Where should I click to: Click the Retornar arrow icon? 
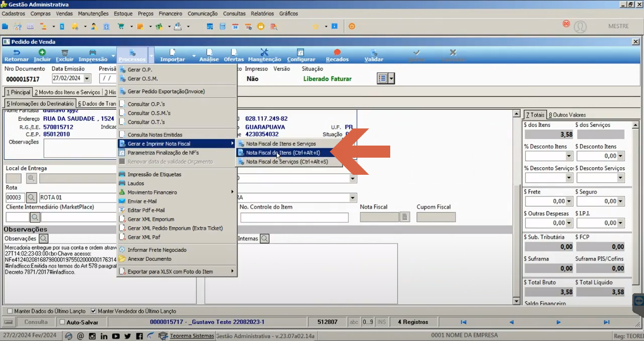17,52
